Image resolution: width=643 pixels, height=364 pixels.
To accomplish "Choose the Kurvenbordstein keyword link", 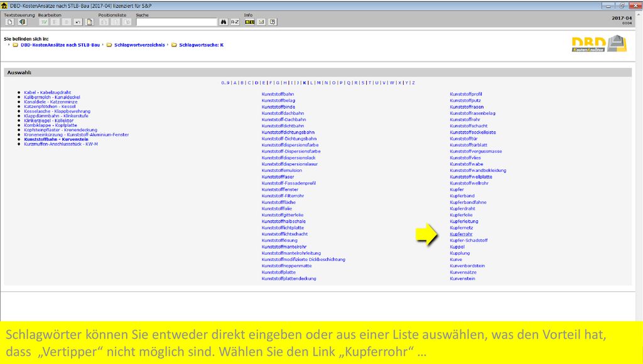I will [x=467, y=266].
